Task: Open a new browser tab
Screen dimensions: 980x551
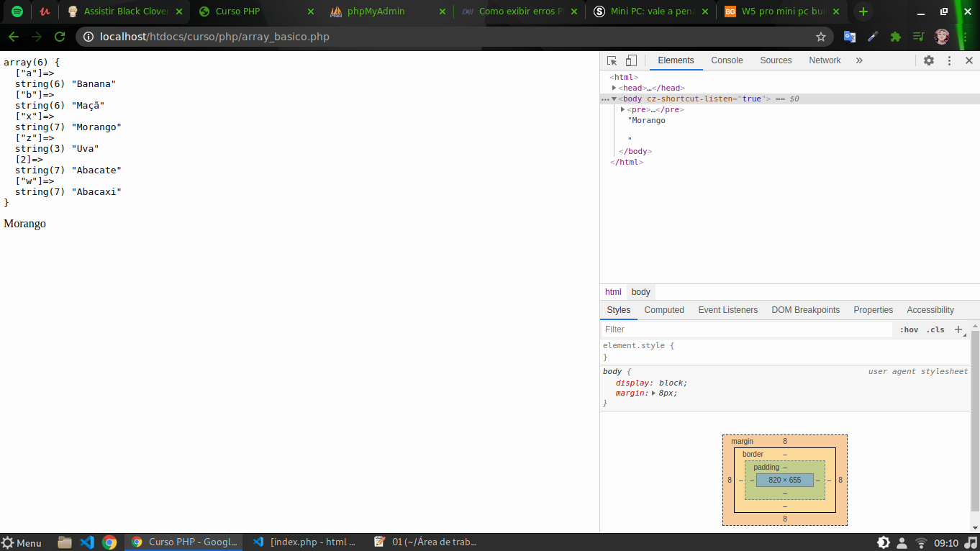Action: (863, 12)
